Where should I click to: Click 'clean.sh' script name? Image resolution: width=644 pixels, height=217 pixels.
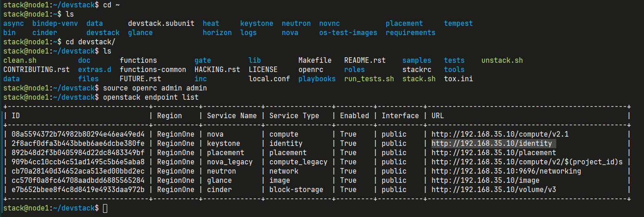[20, 60]
